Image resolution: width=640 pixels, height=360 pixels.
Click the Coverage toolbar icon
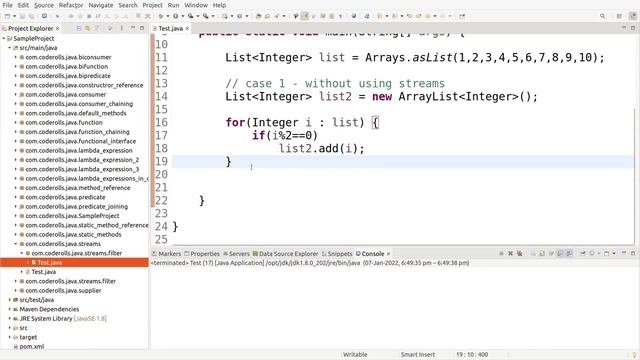(x=191, y=16)
